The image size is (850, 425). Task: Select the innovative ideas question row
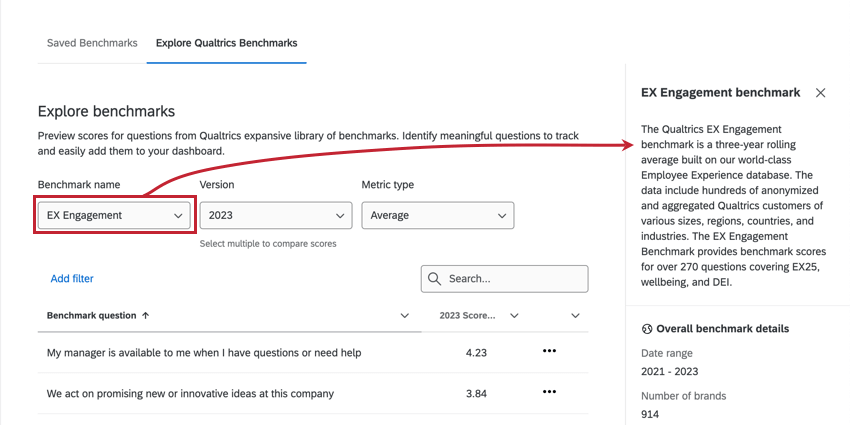click(190, 394)
